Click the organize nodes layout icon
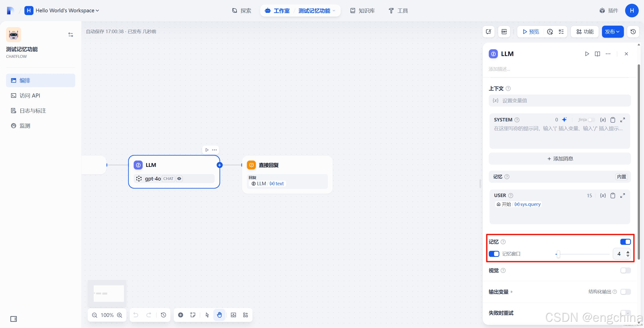Image resolution: width=644 pixels, height=328 pixels. 246,315
